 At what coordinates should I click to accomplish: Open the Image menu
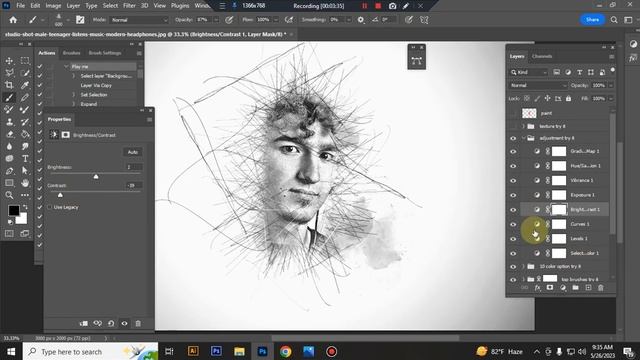coord(53,6)
